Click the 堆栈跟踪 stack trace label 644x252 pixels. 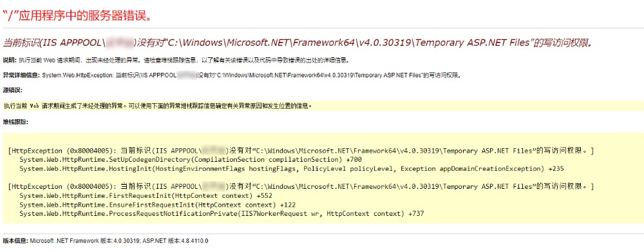tap(15, 122)
